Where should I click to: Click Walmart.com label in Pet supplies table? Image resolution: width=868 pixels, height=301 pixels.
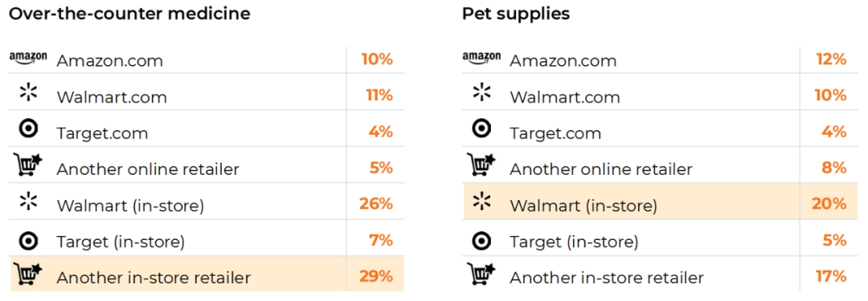click(x=565, y=97)
